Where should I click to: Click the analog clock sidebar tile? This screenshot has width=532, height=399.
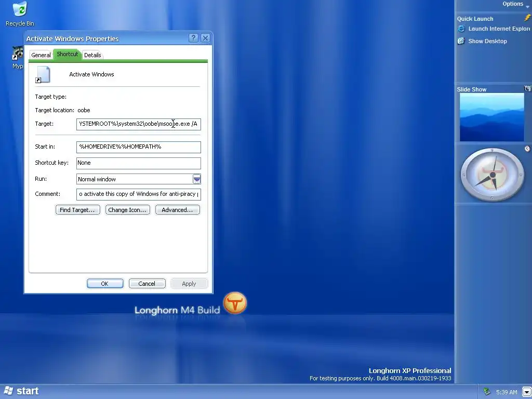pos(493,175)
